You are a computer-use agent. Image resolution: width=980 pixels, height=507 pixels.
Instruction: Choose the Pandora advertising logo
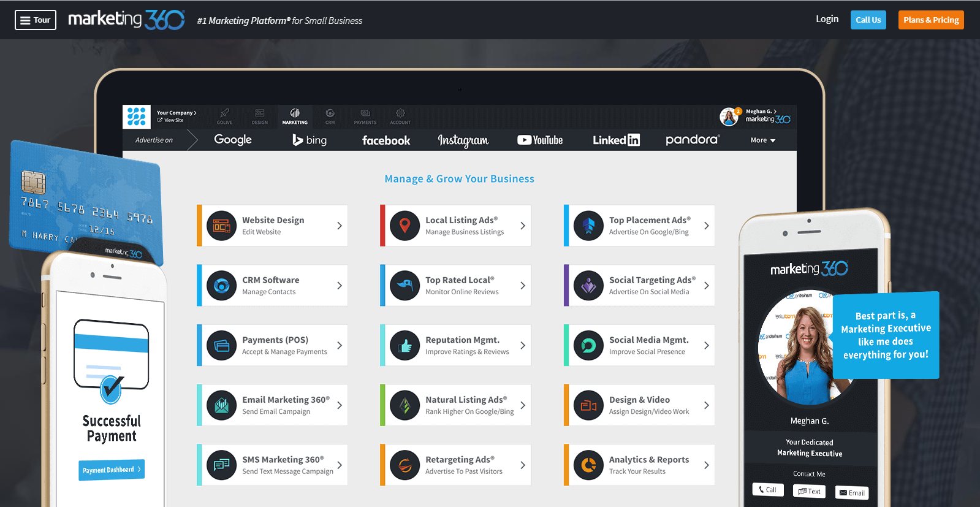click(x=693, y=140)
